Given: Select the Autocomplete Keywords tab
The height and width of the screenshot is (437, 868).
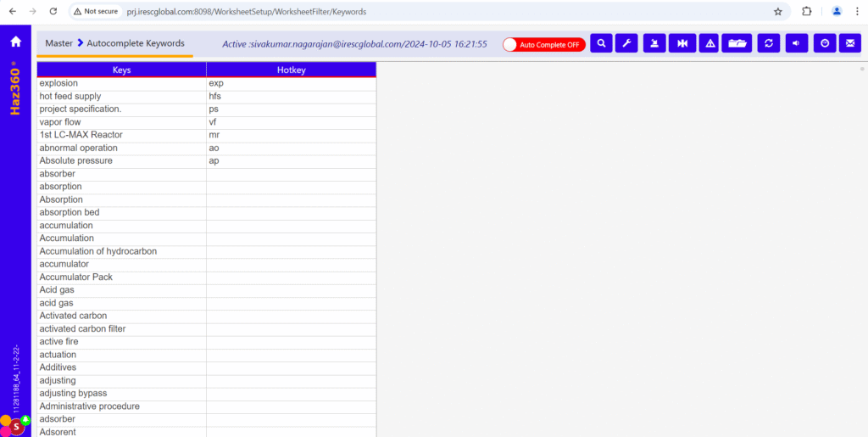Looking at the screenshot, I should [x=135, y=43].
